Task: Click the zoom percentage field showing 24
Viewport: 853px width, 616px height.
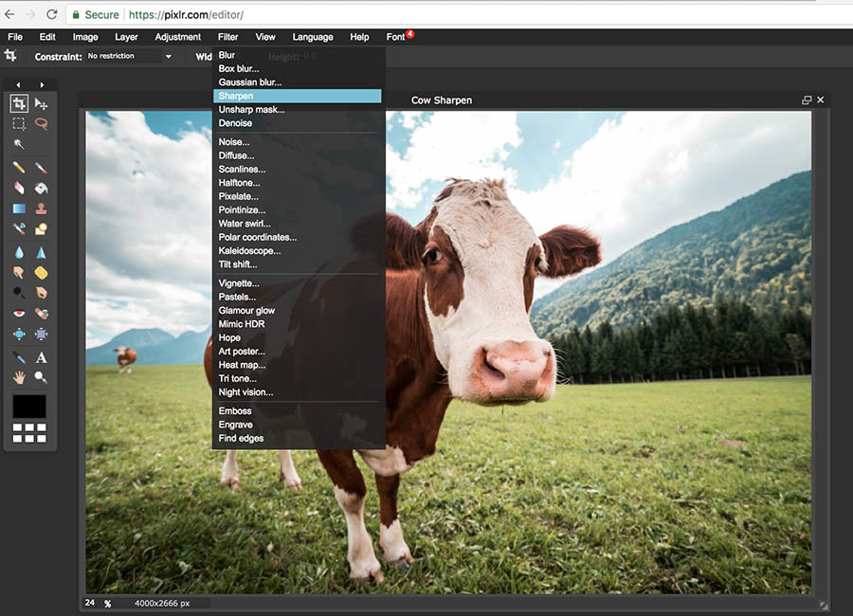Action: [90, 603]
